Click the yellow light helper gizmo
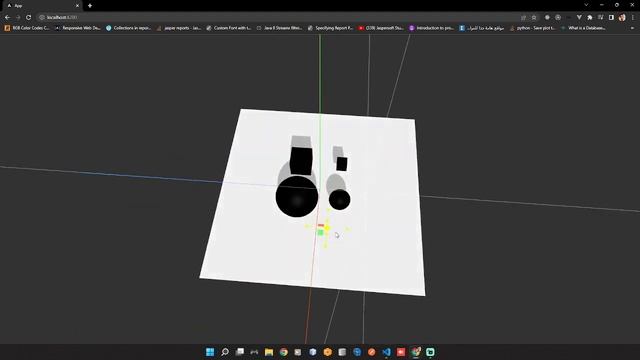 click(327, 228)
